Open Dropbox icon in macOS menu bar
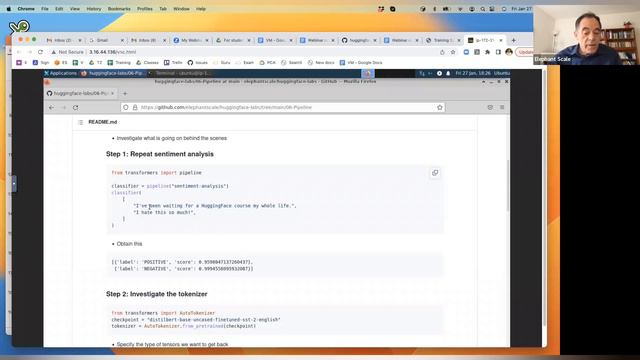The height and width of the screenshot is (360, 640). coord(381,9)
